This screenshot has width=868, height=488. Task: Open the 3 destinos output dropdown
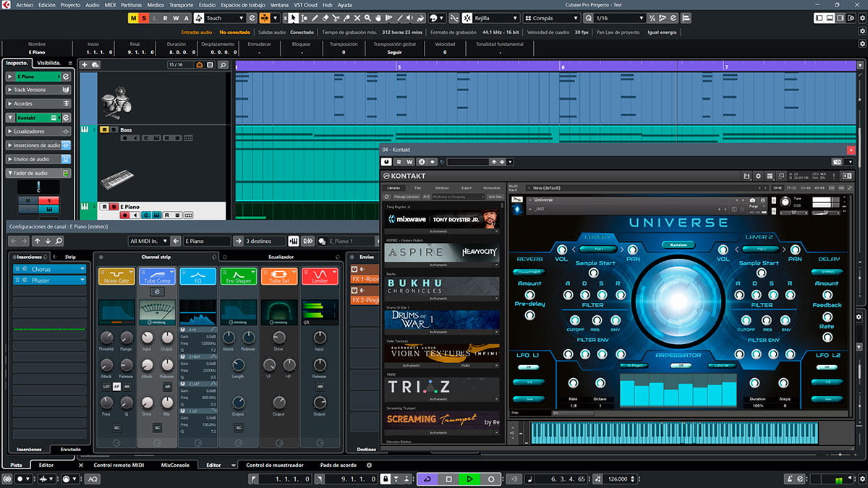[263, 241]
